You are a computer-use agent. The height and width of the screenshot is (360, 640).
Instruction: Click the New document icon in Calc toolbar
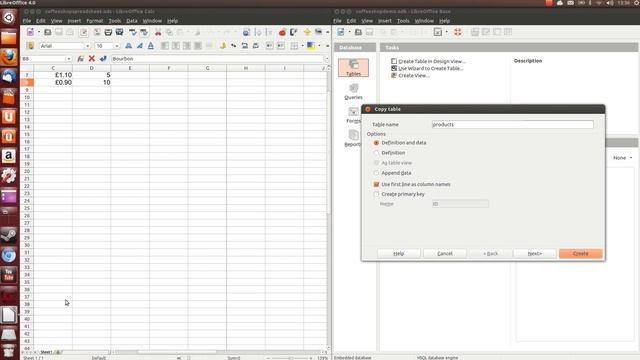pyautogui.click(x=30, y=32)
